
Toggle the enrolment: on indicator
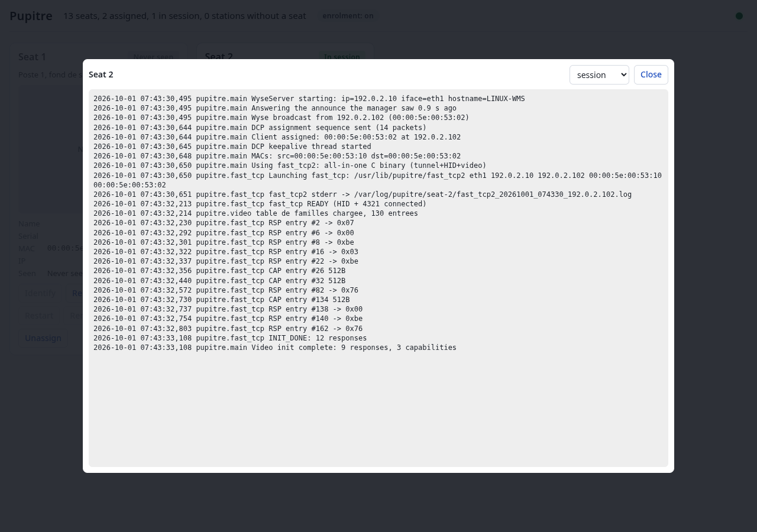click(348, 16)
